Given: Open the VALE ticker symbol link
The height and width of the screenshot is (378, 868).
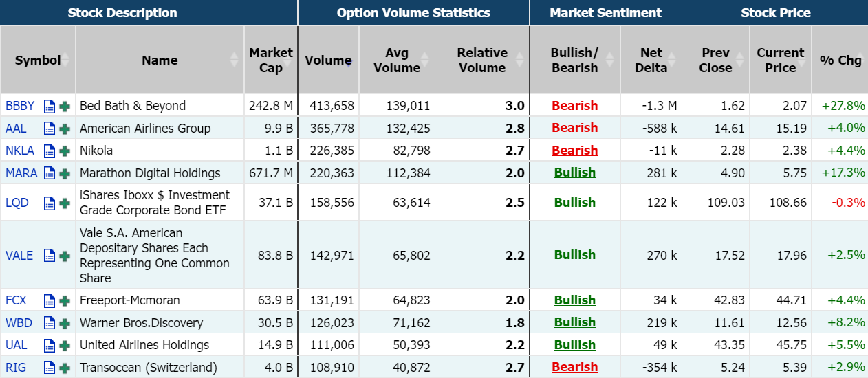Looking at the screenshot, I should [x=19, y=255].
